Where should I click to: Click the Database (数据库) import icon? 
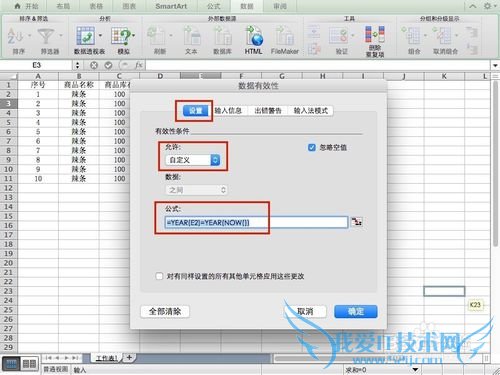pos(222,36)
